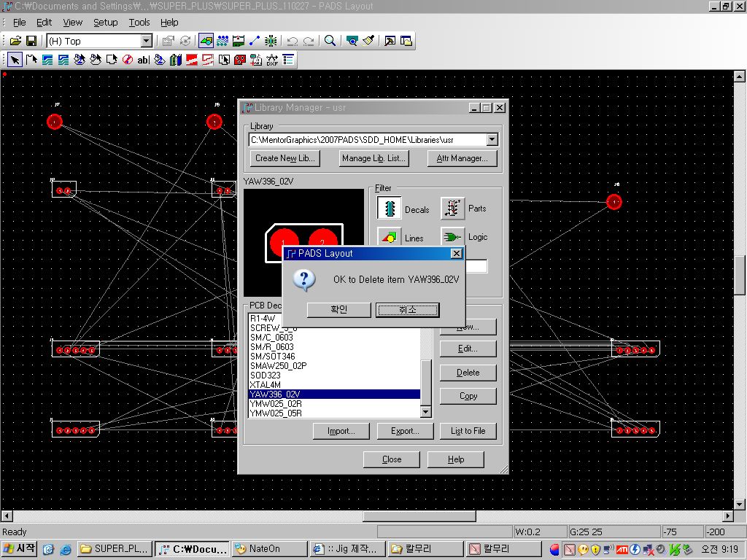Screen dimensions: 747x560
Task: Click the Manage Lib. List... button
Action: 373,158
